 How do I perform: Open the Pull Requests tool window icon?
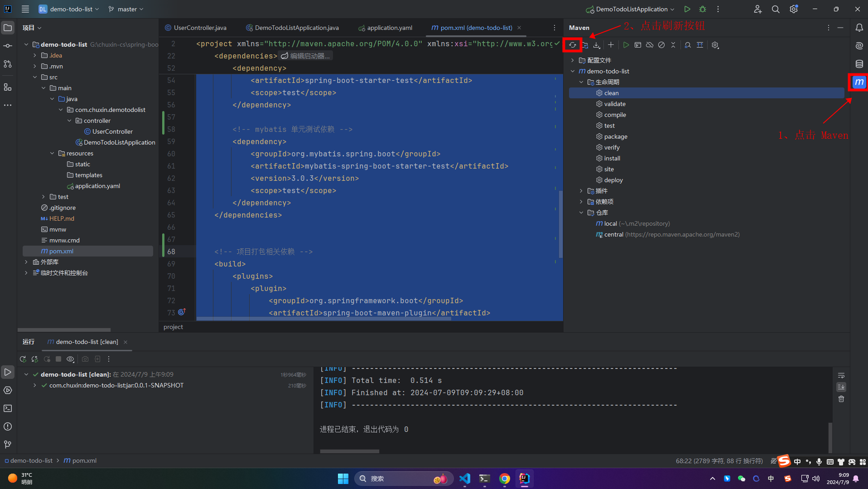[x=8, y=64]
